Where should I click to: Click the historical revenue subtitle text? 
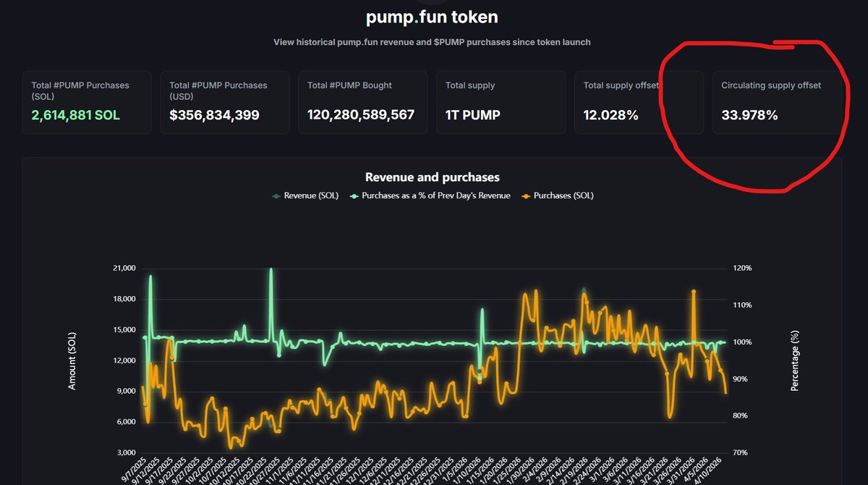click(x=432, y=42)
